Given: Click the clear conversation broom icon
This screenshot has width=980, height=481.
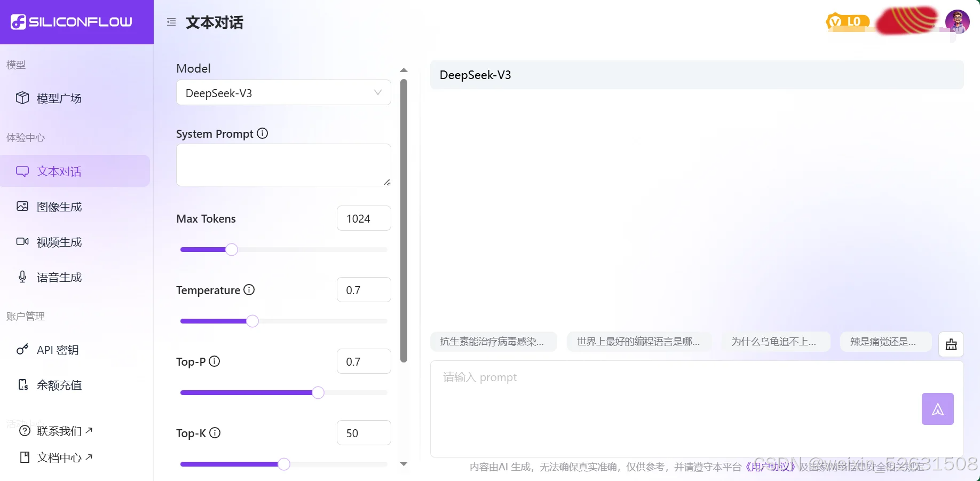Looking at the screenshot, I should 951,344.
